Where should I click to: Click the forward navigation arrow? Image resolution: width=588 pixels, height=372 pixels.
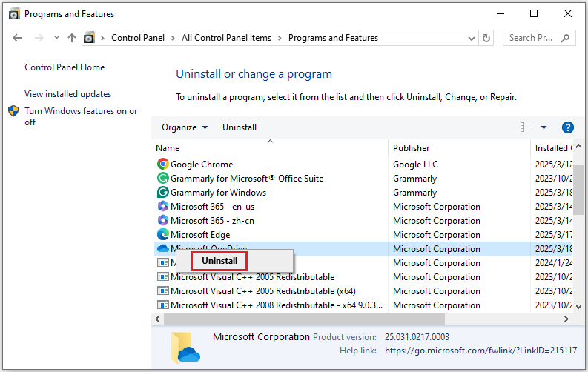(x=39, y=38)
